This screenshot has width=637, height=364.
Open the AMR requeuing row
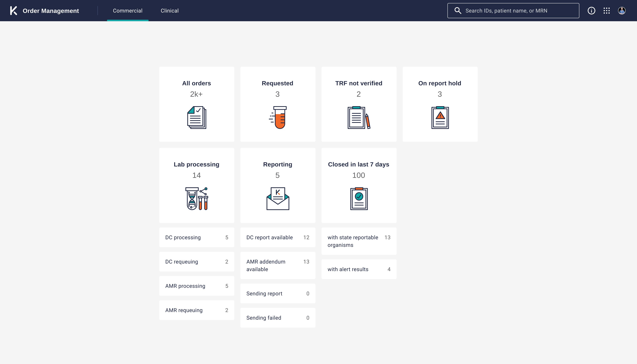point(197,310)
